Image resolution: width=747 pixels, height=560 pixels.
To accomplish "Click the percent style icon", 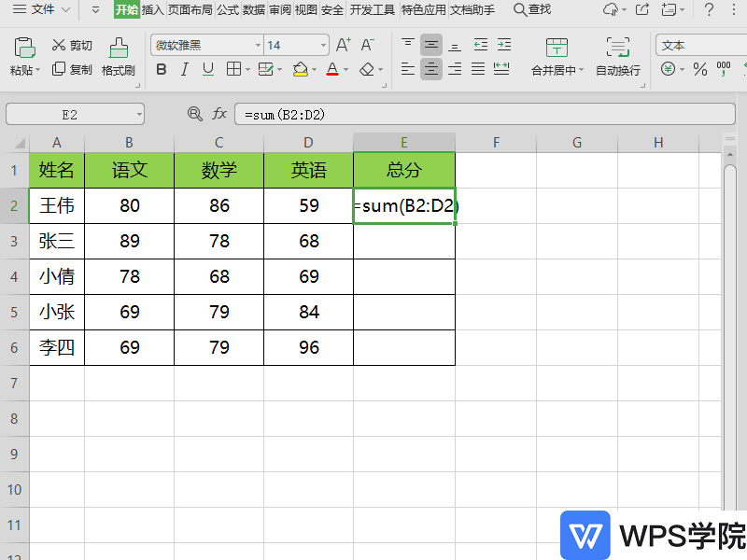I will 699,69.
